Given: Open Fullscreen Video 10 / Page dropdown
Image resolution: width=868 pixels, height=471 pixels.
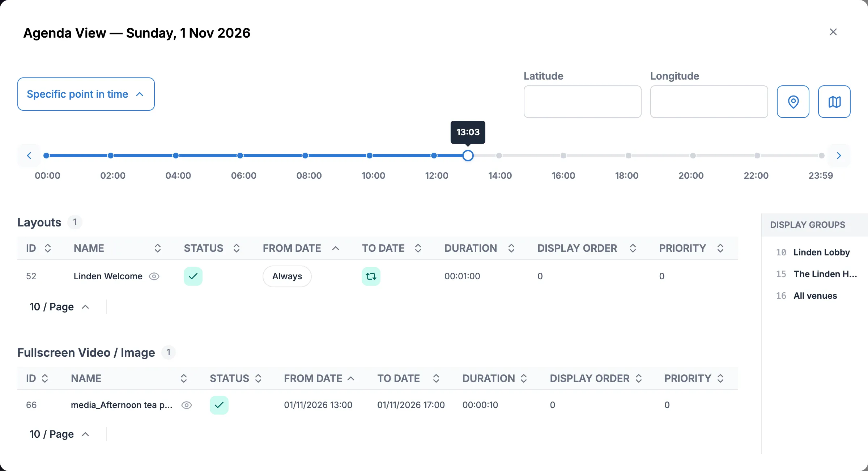Looking at the screenshot, I should [x=59, y=434].
